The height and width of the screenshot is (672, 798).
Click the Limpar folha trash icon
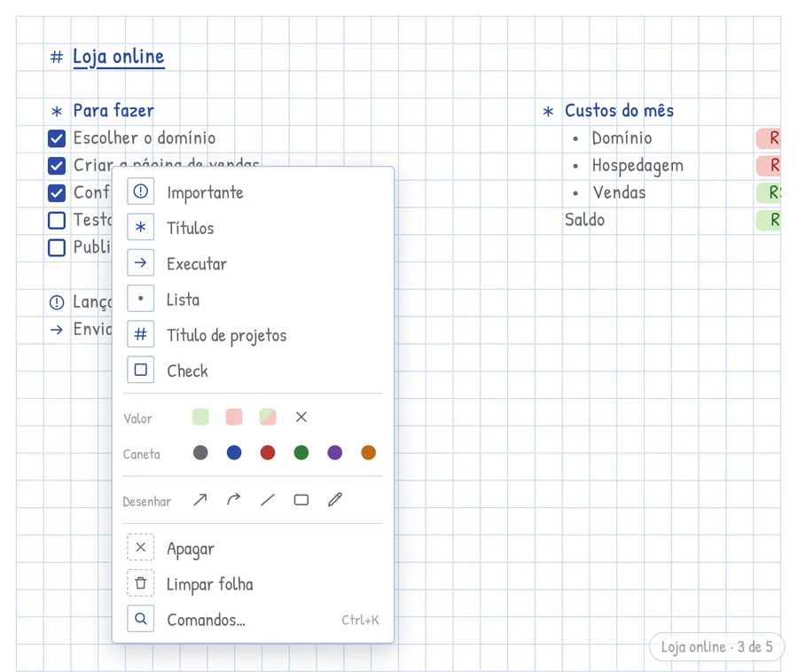point(140,583)
